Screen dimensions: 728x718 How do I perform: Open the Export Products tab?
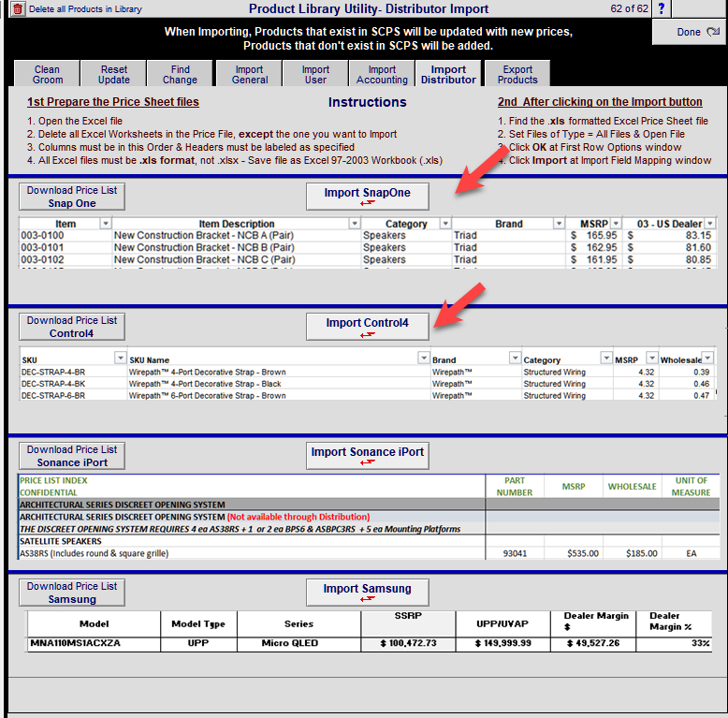pos(517,74)
